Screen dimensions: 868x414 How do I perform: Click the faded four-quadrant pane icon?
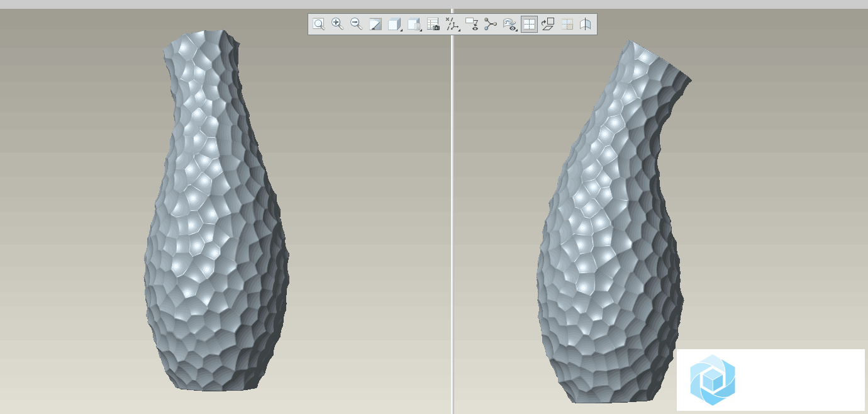pos(567,25)
